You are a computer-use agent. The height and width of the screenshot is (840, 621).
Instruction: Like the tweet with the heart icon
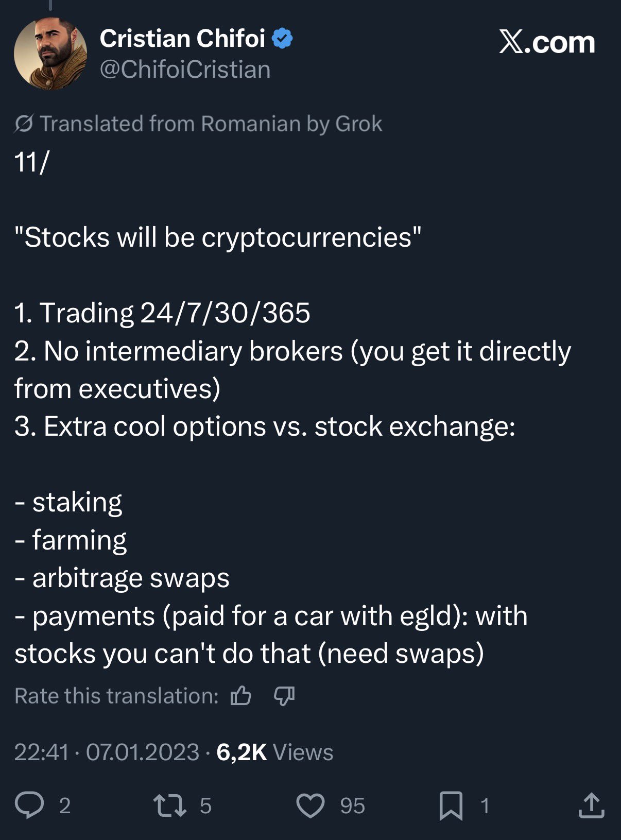310,805
